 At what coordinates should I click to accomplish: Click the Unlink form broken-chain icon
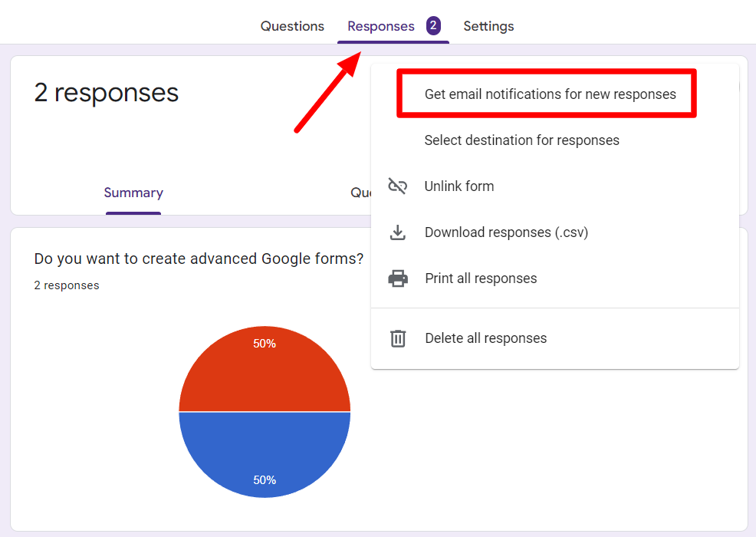point(398,186)
